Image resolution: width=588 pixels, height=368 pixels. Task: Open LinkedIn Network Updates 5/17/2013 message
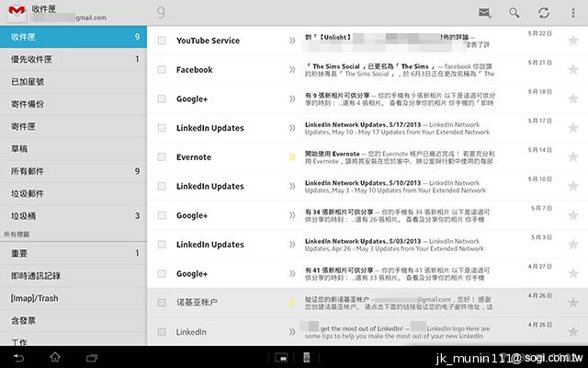[x=367, y=128]
